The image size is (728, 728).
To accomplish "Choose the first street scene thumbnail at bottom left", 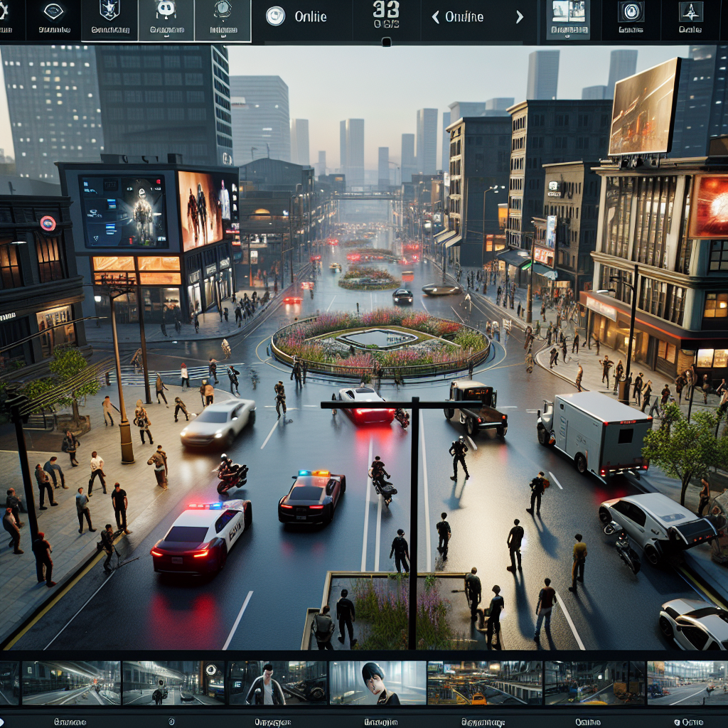I will click(x=70, y=683).
